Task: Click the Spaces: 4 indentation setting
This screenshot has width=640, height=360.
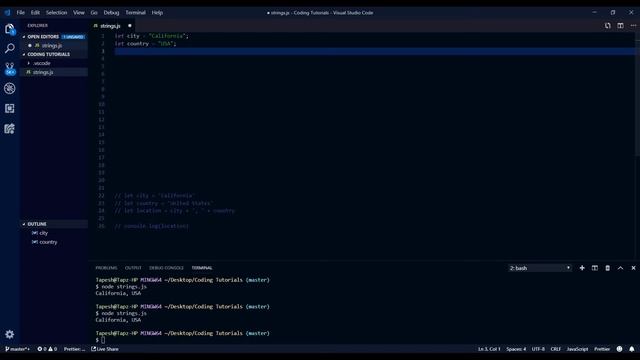Action: (x=516, y=349)
